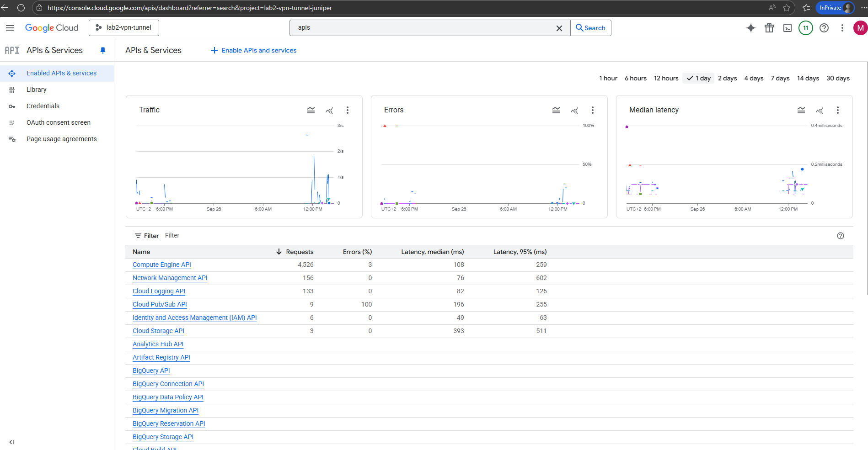Click the table Filter input
Viewport: 868px width, 450px height.
pyautogui.click(x=494, y=236)
